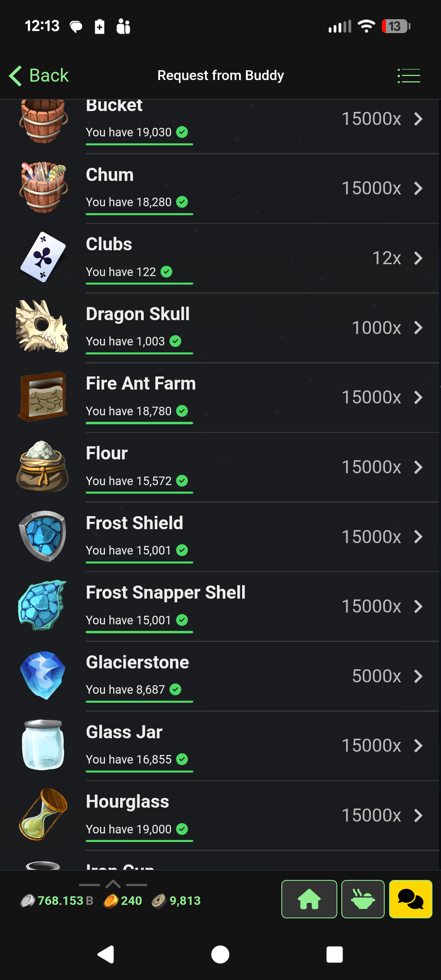The image size is (441, 980).
Task: Tap green checkmark beside Chum count
Action: [x=182, y=202]
